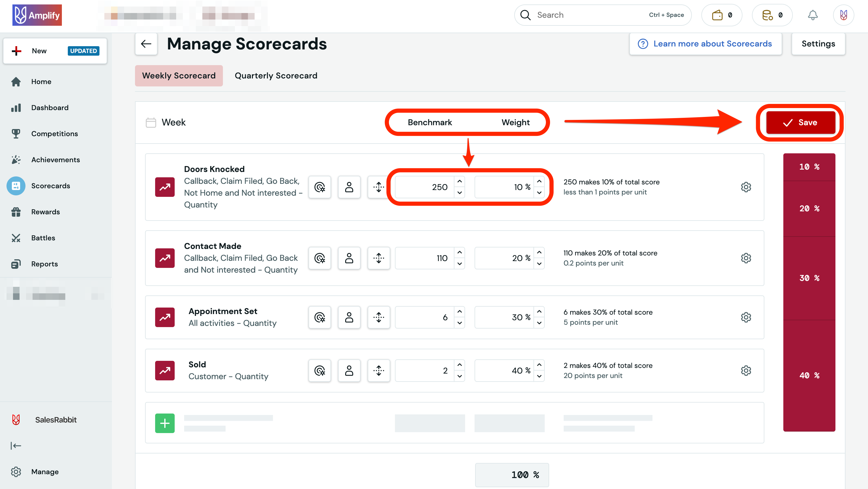Click the reorder arrows icon on Appointment Set row

click(379, 317)
